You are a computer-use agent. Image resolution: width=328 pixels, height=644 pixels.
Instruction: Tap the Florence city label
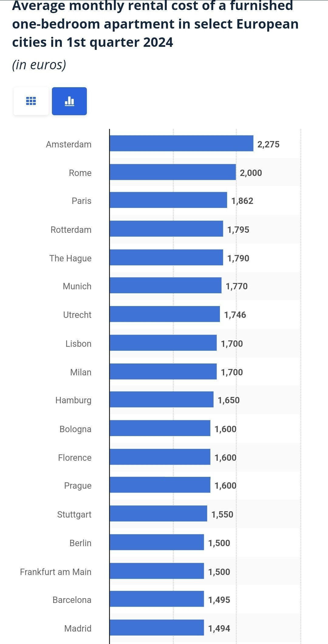75,457
